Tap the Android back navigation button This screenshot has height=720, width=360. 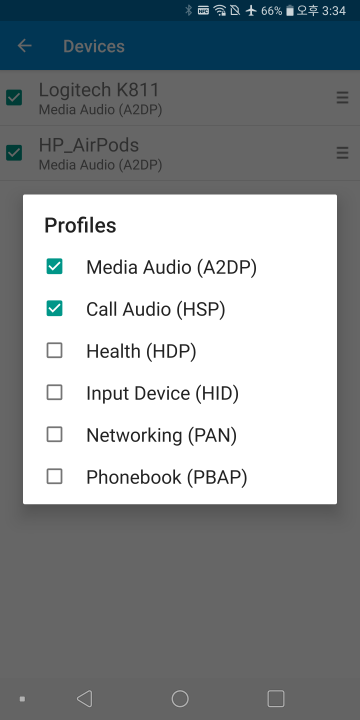coord(84,698)
